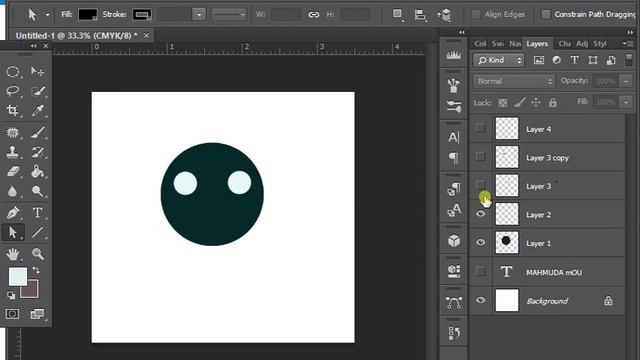Open the foreground color picker

click(18, 276)
